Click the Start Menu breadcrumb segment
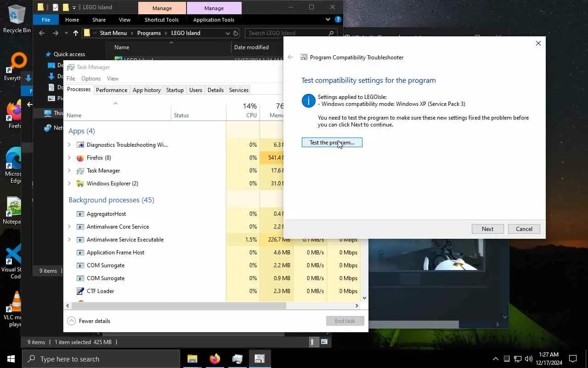Viewport: 588px width, 368px height. click(113, 33)
